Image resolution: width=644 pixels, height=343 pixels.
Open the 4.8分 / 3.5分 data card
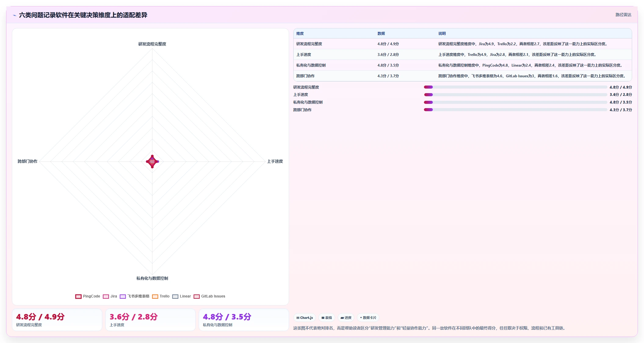[244, 320]
